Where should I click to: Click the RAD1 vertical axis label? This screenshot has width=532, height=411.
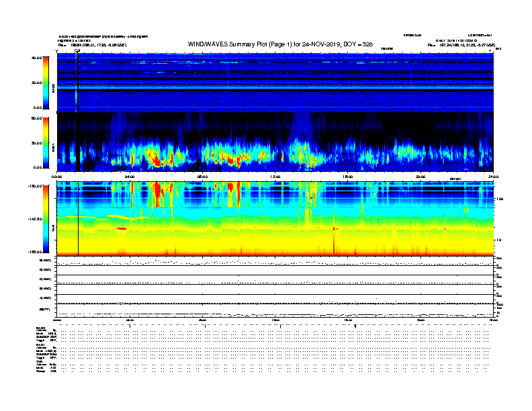53,148
